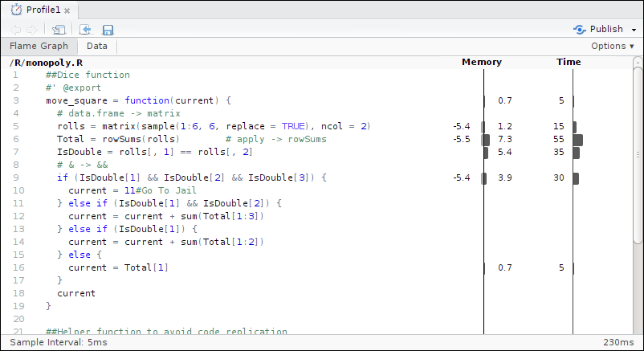This screenshot has height=351, width=644.
Task: Click the back navigation arrow
Action: click(x=15, y=30)
